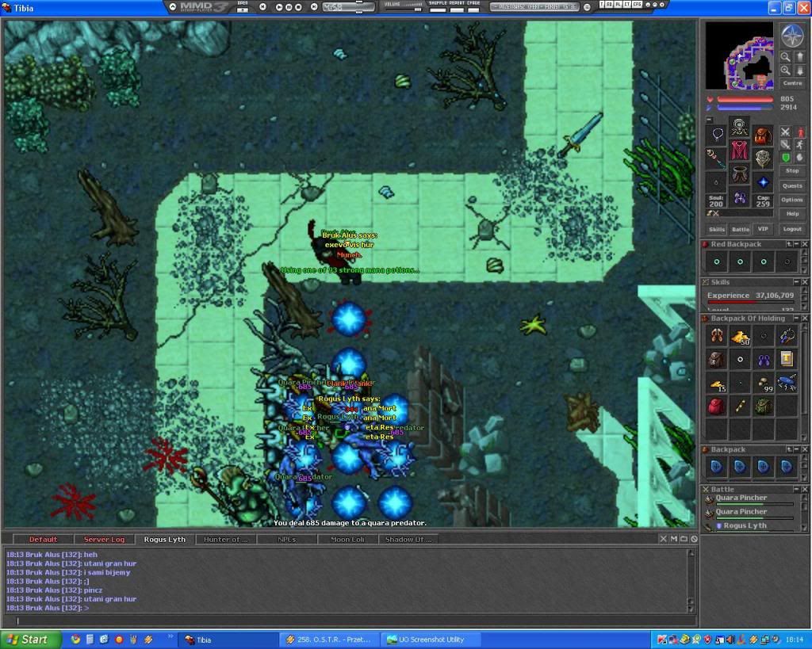Select the equipped wand weapon slot
Screen dimensions: 812x649
tap(717, 159)
